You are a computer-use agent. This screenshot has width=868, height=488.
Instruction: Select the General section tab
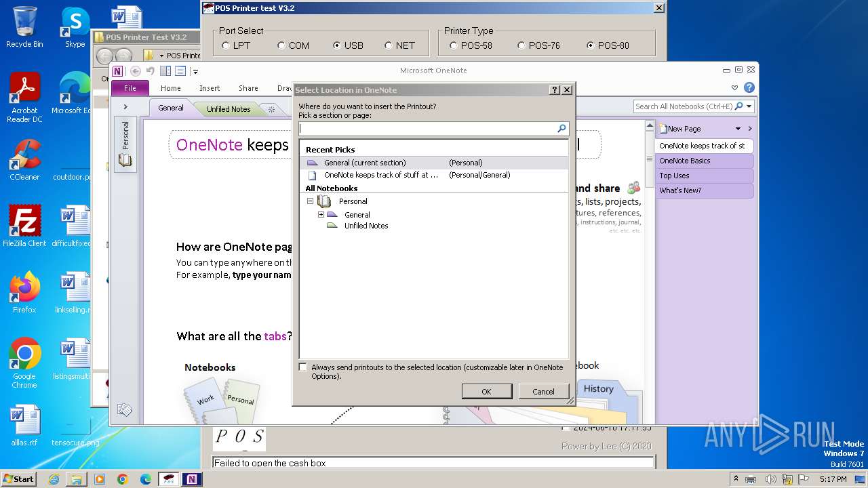point(171,108)
